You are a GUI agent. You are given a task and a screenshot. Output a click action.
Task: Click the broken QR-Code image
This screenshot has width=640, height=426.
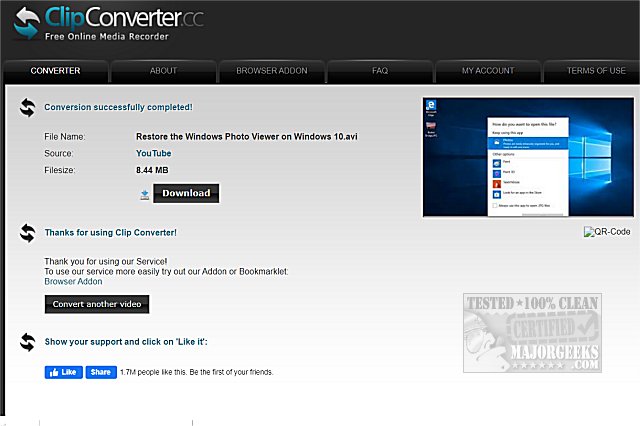click(607, 232)
